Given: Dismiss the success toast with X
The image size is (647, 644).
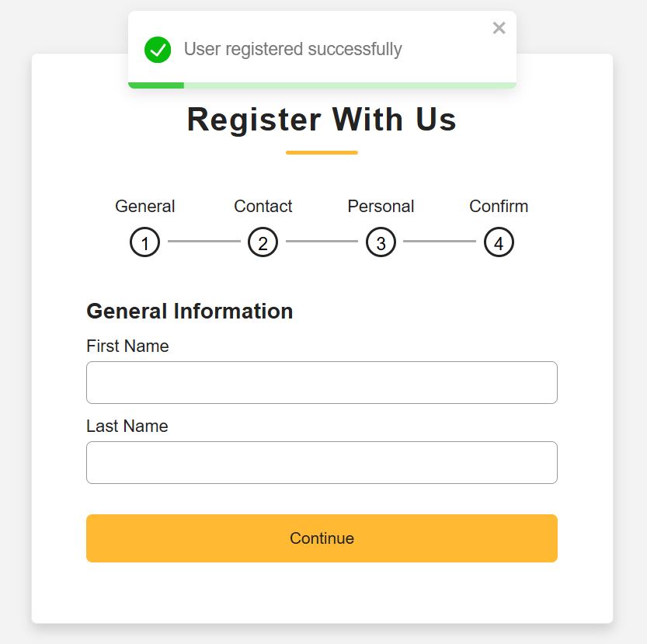Looking at the screenshot, I should [x=499, y=29].
